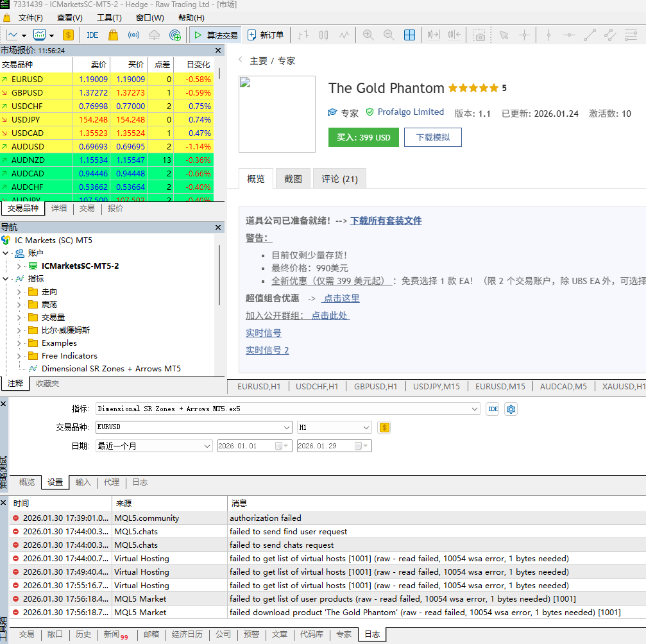Click the Signals broadcast icon in the toolbar
Screen dimensions: 646x644
[x=133, y=35]
